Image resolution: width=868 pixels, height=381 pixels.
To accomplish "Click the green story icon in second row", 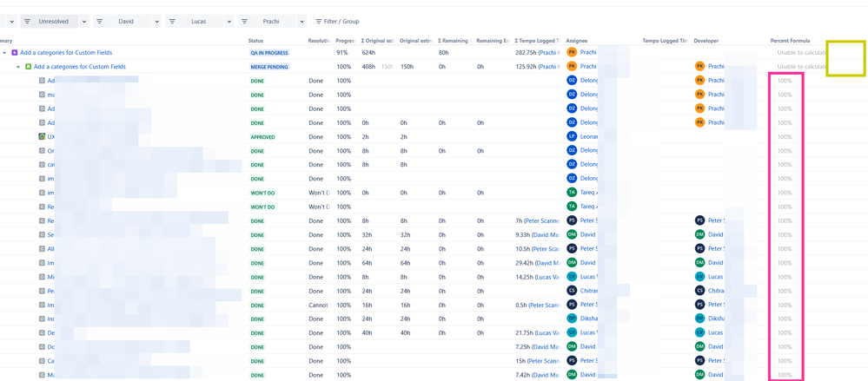I will 28,67.
